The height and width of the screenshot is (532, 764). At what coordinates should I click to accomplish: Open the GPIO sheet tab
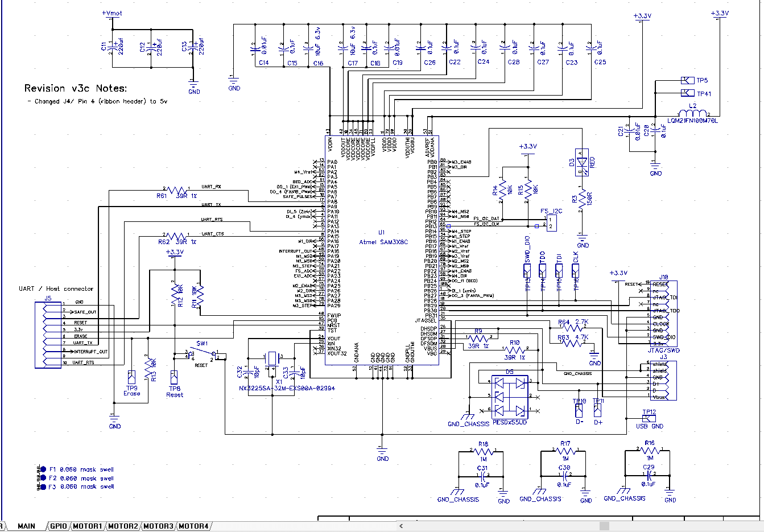click(x=58, y=526)
